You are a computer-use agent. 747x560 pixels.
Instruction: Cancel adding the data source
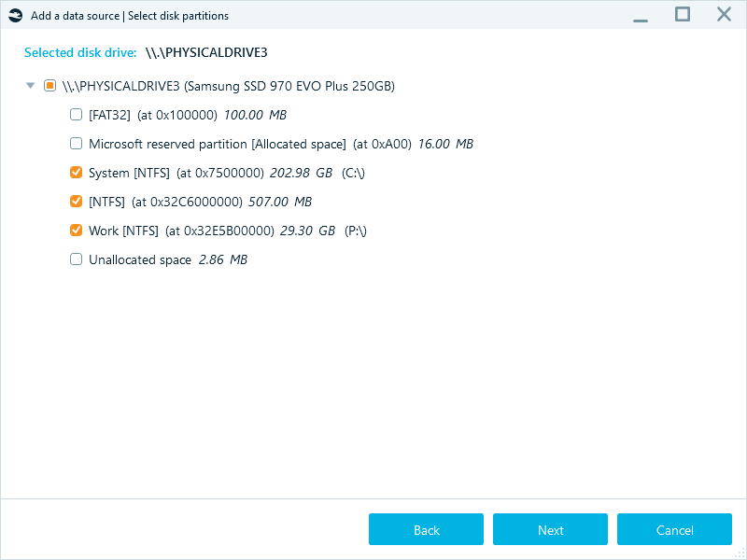click(674, 529)
